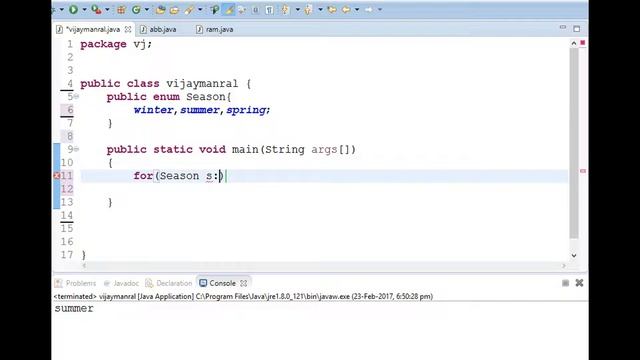The width and height of the screenshot is (640, 360).
Task: Click 'spring' enum constant in code
Action: point(246,110)
